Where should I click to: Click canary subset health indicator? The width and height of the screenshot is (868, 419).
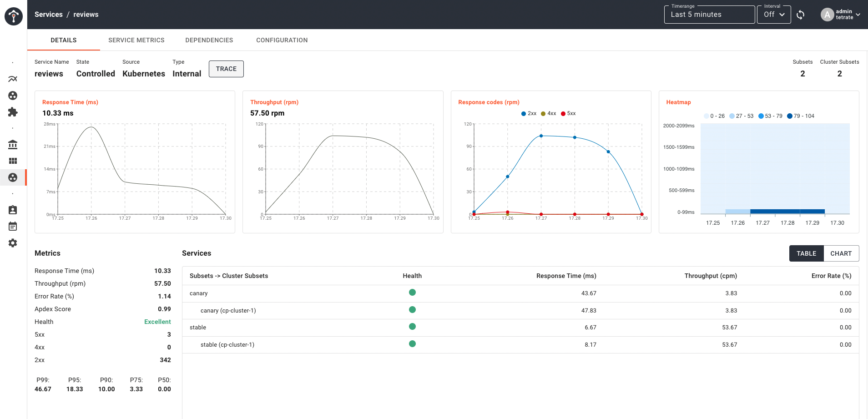click(412, 293)
